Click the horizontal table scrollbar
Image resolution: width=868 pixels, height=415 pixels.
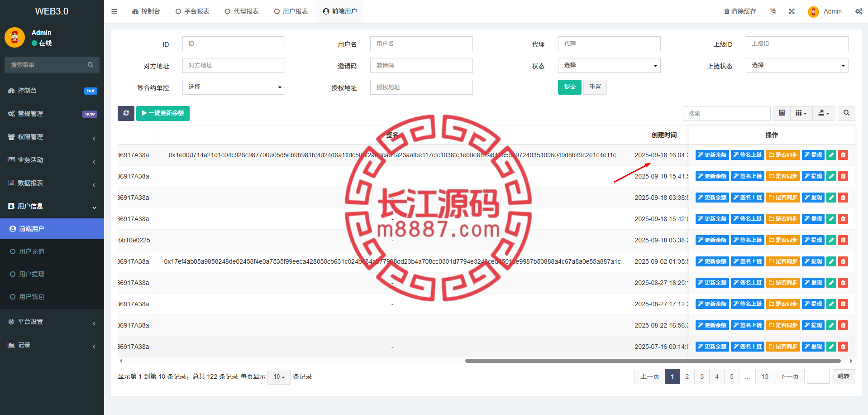pyautogui.click(x=653, y=361)
